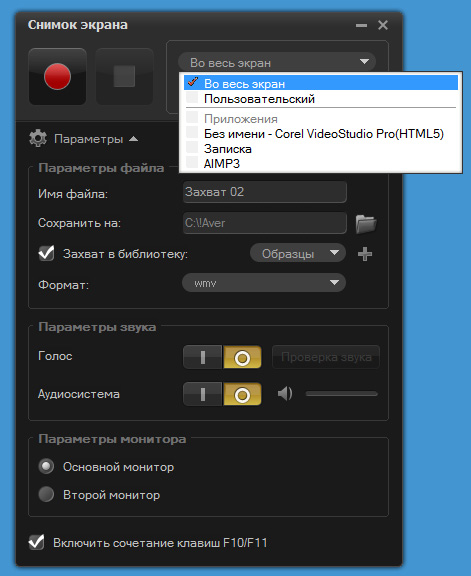Adjust the audio system volume slider
Viewport: 471px width, 576px height.
click(x=341, y=394)
